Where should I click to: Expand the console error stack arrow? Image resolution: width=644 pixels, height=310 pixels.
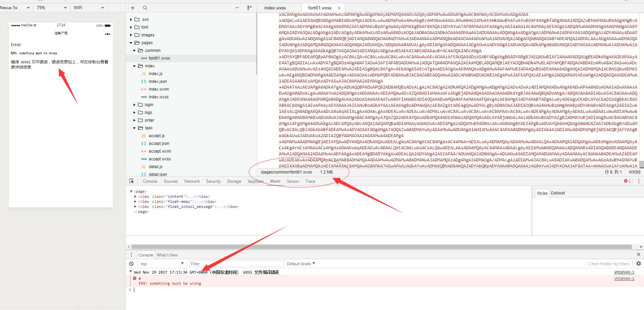point(140,279)
